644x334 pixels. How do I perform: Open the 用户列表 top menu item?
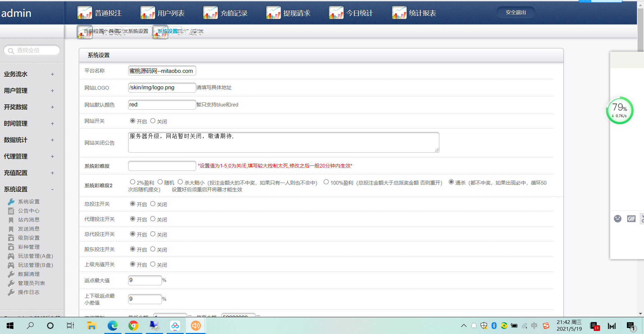pos(171,13)
